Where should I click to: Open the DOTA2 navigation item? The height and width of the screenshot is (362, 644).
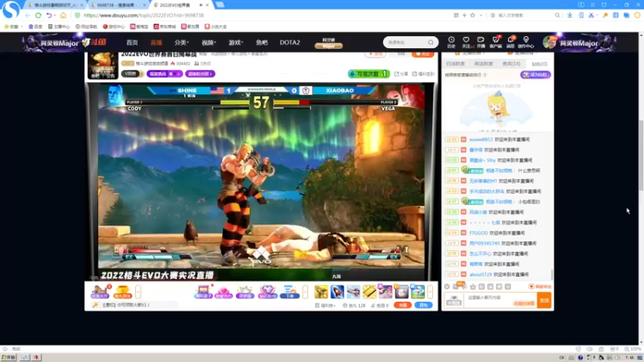(x=290, y=43)
